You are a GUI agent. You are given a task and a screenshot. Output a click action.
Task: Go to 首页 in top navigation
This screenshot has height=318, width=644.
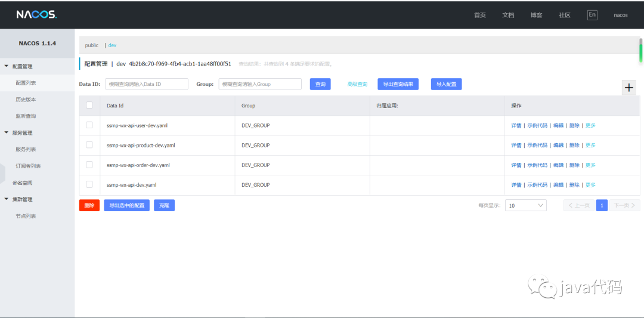pos(479,15)
